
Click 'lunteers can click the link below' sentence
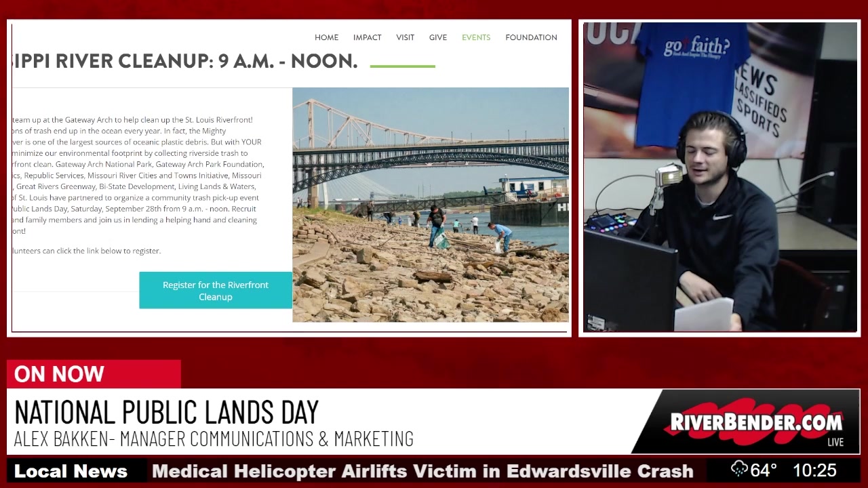point(87,251)
